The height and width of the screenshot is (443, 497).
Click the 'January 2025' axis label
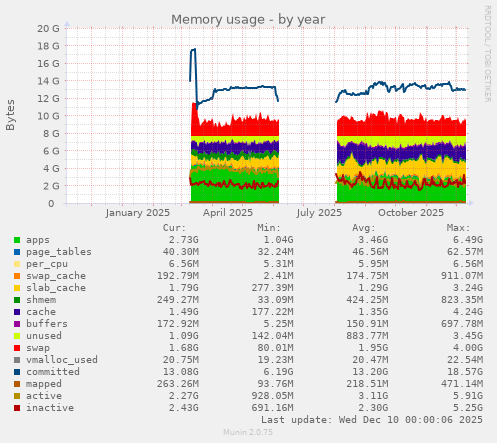138,213
